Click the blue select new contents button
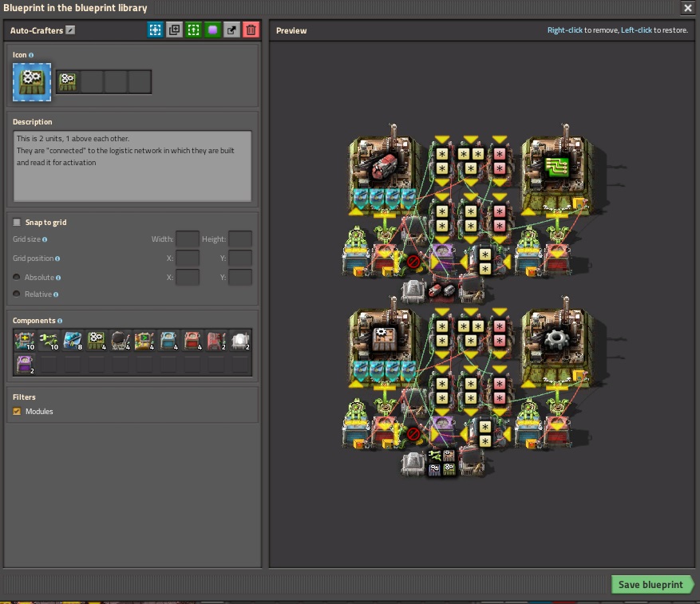 [x=155, y=30]
